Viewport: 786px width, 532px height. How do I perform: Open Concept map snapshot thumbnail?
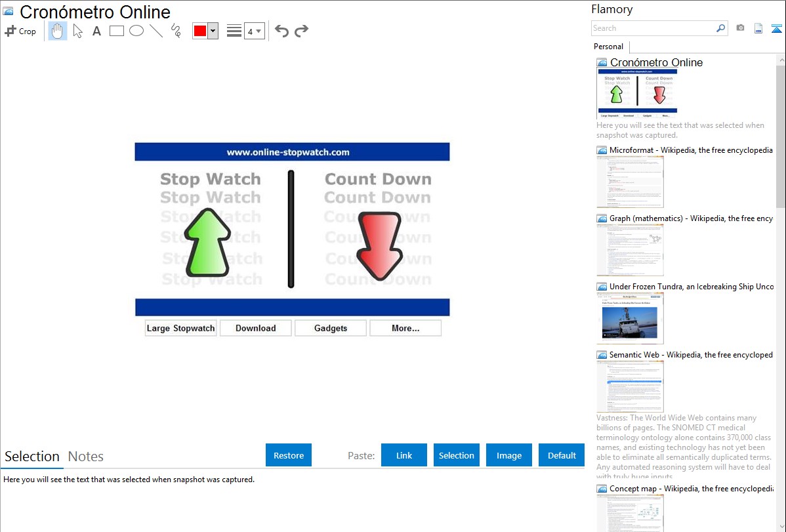pos(630,513)
